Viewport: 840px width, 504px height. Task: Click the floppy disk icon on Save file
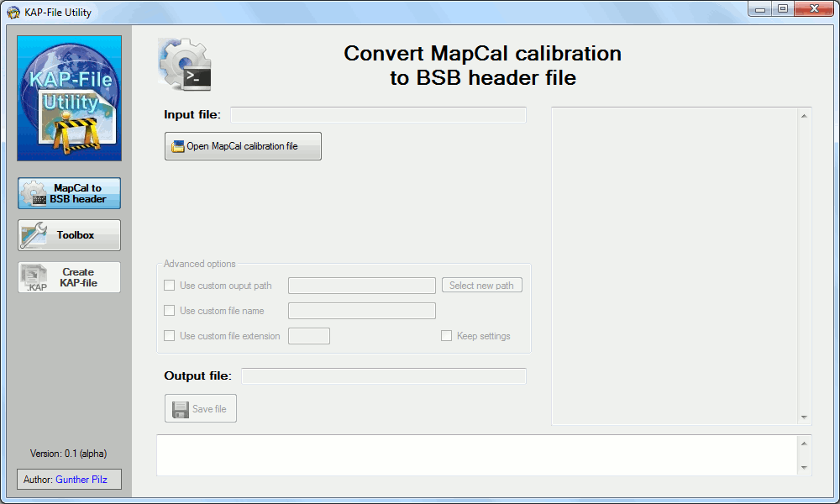pyautogui.click(x=181, y=409)
